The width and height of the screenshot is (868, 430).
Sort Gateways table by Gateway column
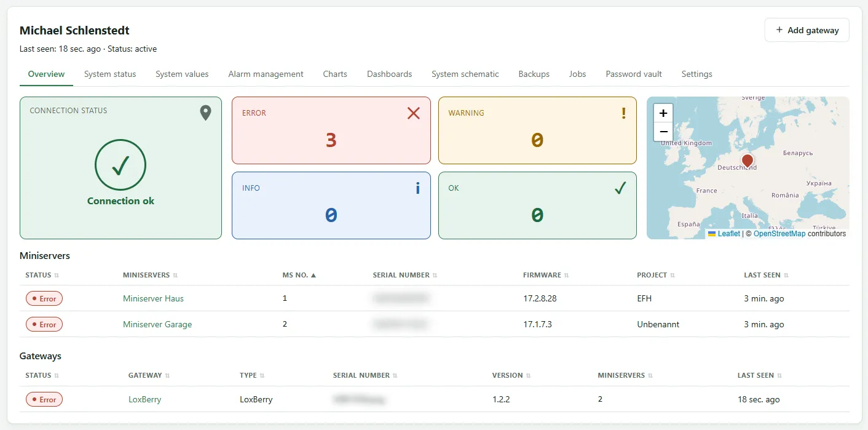(149, 375)
